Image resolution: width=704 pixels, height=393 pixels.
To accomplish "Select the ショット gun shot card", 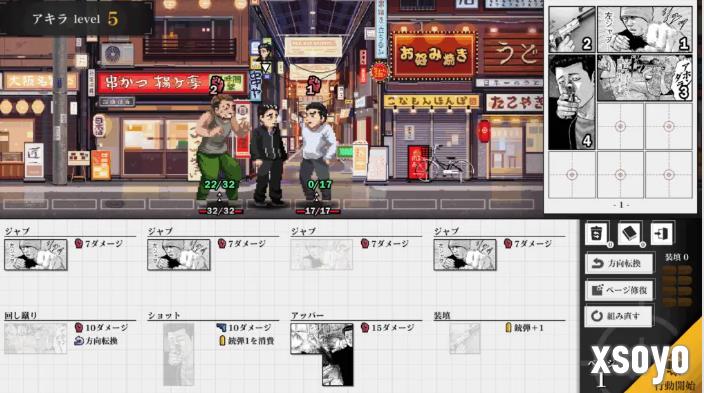I will pyautogui.click(x=179, y=354).
